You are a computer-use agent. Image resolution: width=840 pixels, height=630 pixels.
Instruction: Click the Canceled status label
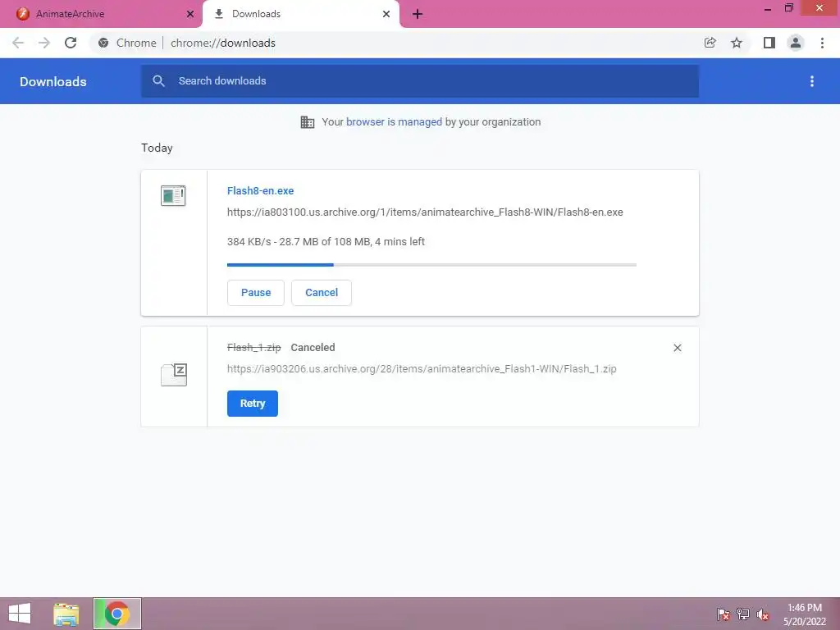click(313, 348)
